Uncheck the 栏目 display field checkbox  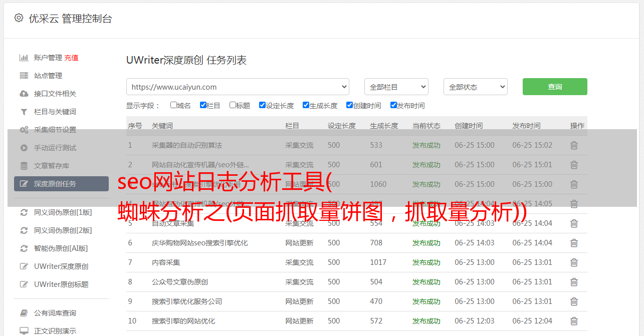[203, 105]
